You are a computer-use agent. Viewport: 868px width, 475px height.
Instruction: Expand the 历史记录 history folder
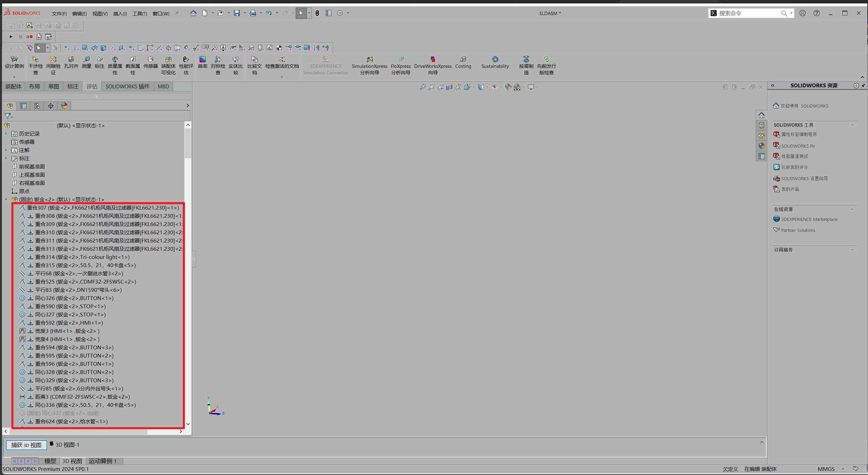point(6,134)
